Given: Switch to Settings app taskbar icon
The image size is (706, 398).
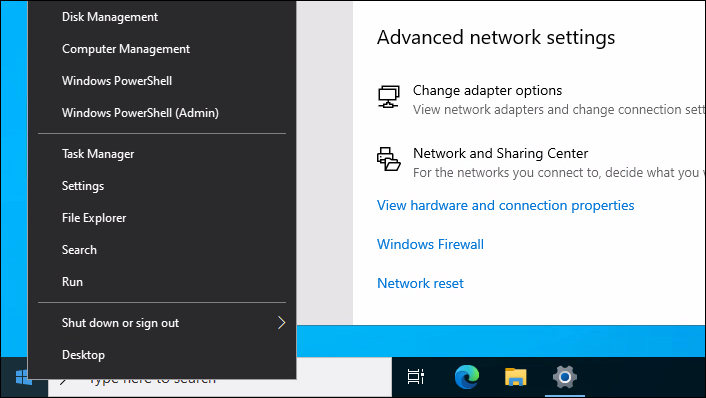Looking at the screenshot, I should pyautogui.click(x=565, y=377).
